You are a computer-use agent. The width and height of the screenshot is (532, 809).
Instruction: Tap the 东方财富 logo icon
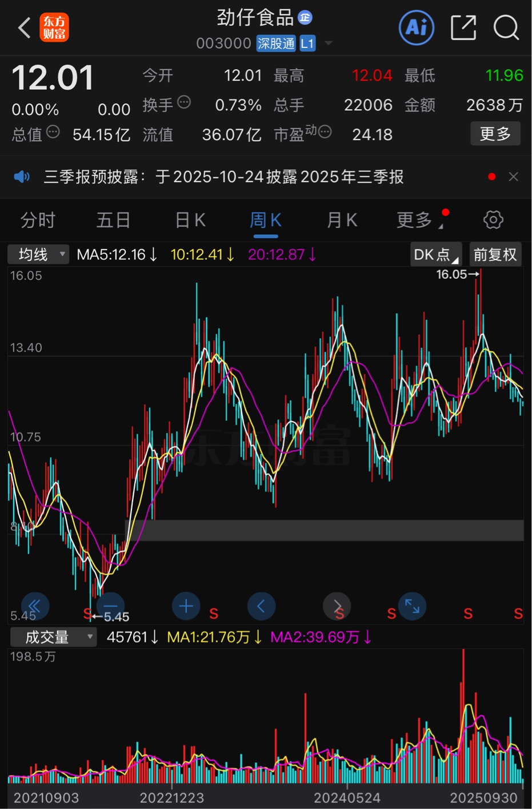(x=54, y=27)
